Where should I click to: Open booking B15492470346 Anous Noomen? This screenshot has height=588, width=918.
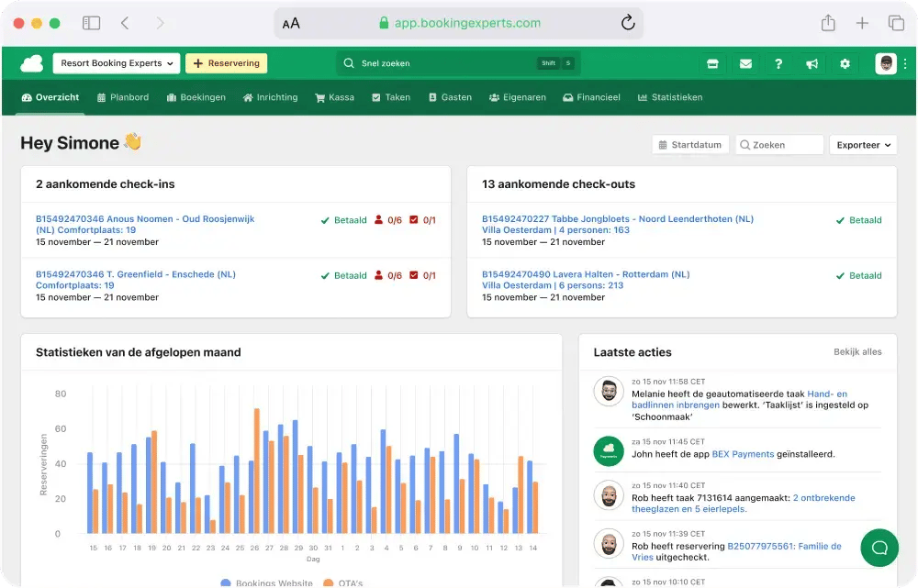pyautogui.click(x=145, y=225)
